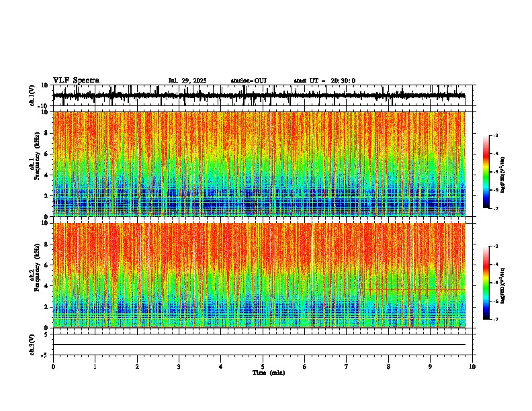
Task: Click the log(PSD) label beside ch.1 colorbar
Action: (503, 175)
